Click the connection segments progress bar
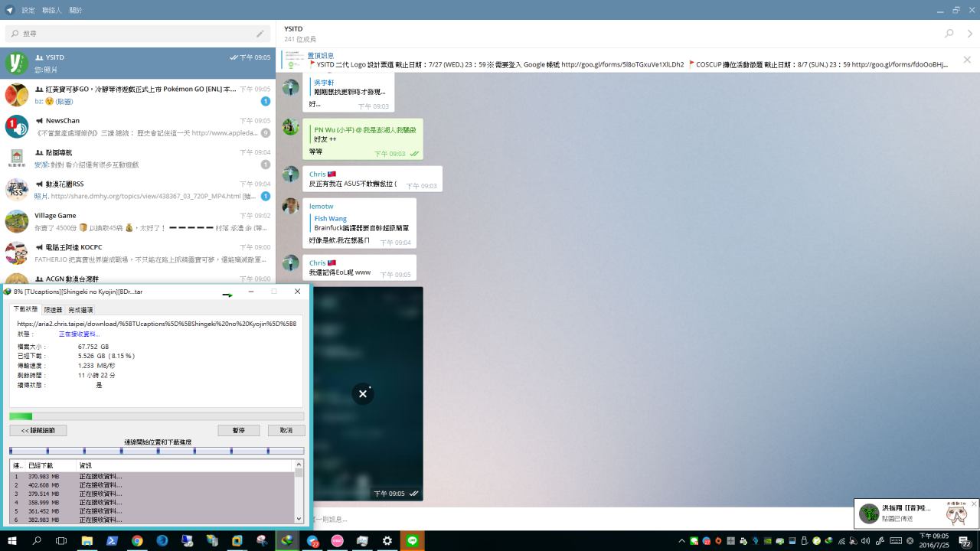 coord(156,451)
